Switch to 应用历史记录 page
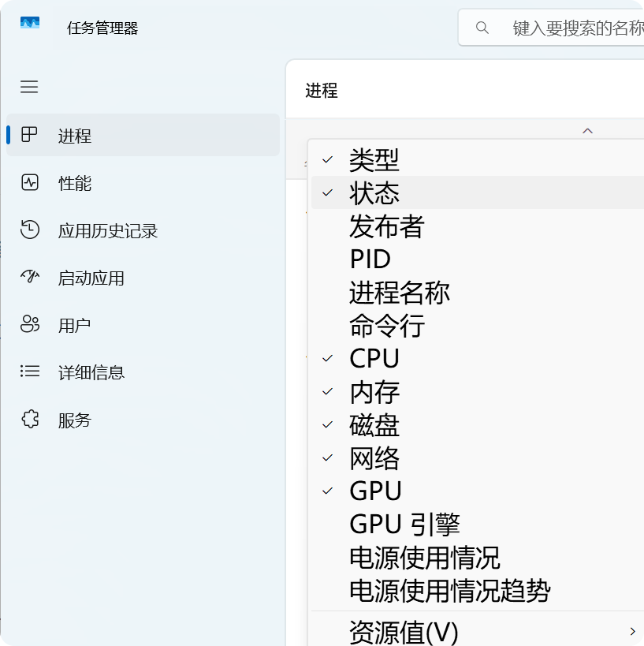This screenshot has width=644, height=646. 108,230
